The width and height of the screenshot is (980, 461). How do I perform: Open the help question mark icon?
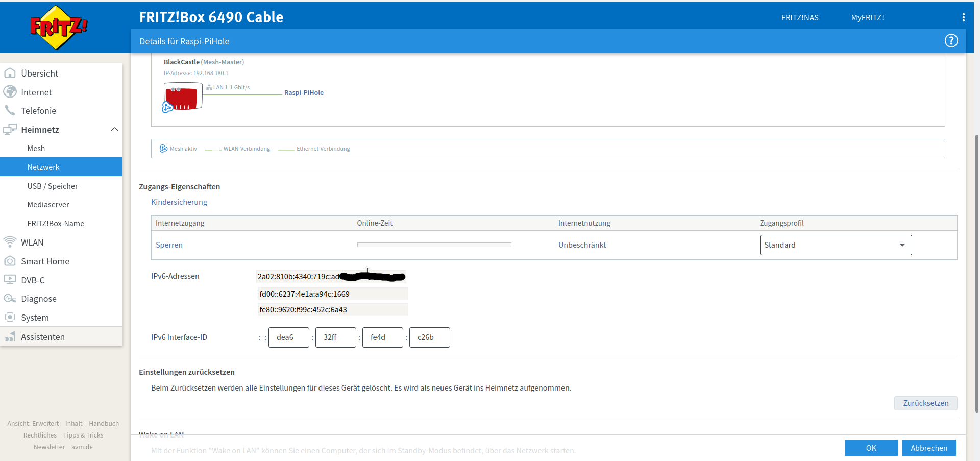(x=951, y=41)
